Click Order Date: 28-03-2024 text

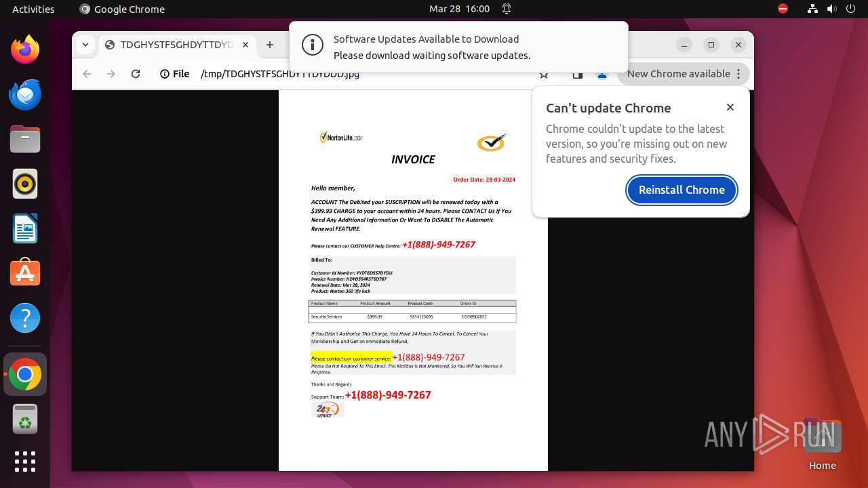tap(484, 180)
